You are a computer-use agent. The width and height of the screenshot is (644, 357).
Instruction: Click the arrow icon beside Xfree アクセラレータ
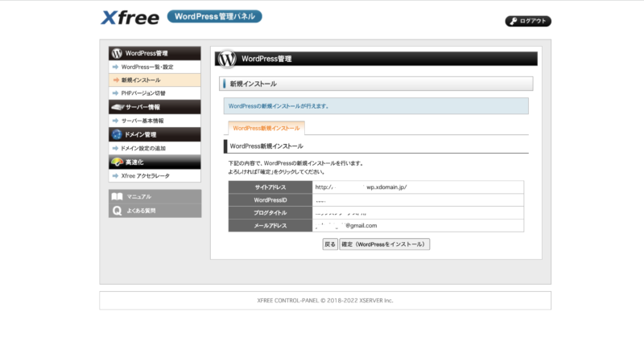click(x=115, y=175)
